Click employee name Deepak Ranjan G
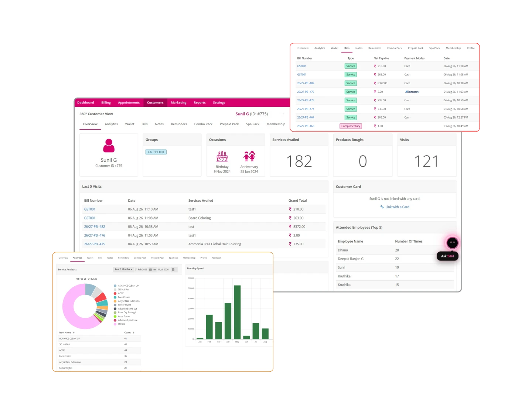The height and width of the screenshot is (399, 532). pos(351,259)
